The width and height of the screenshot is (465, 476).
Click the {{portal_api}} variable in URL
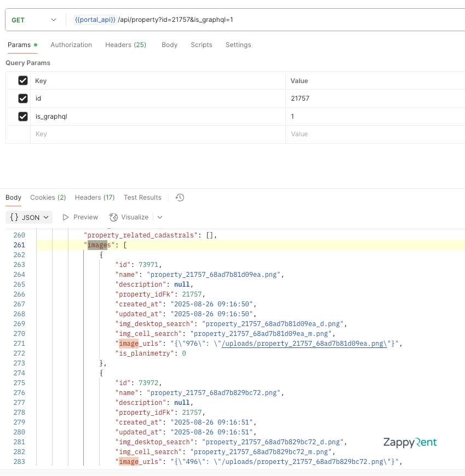(x=95, y=20)
